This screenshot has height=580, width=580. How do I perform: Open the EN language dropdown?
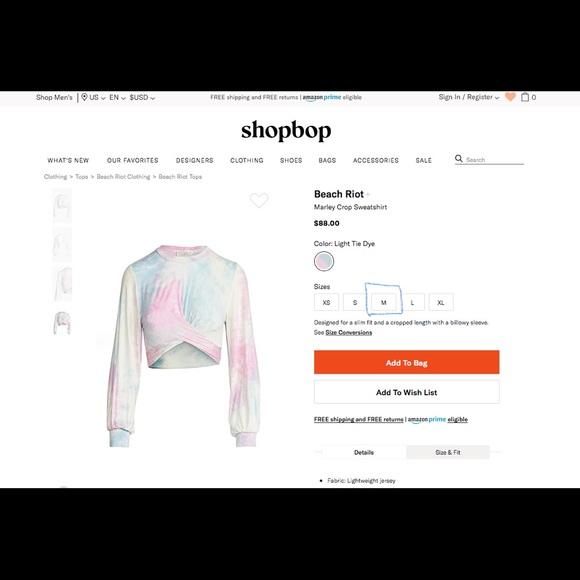pyautogui.click(x=118, y=97)
